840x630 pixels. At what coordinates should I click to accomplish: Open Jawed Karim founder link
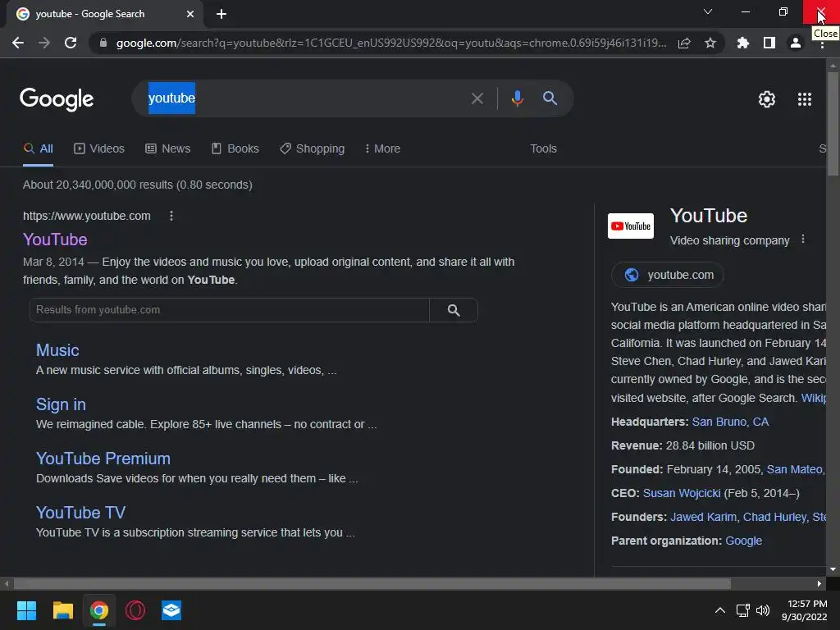(703, 517)
